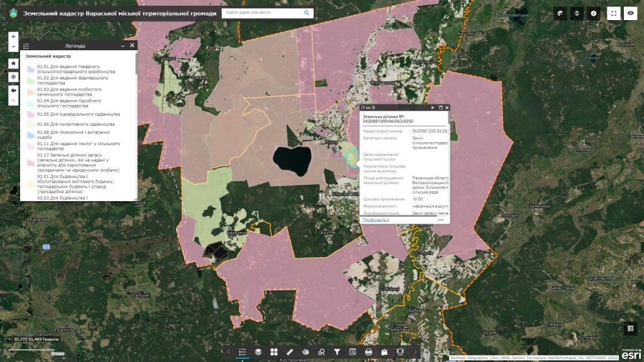
Task: Click the Esri logo
Action: tap(631, 354)
